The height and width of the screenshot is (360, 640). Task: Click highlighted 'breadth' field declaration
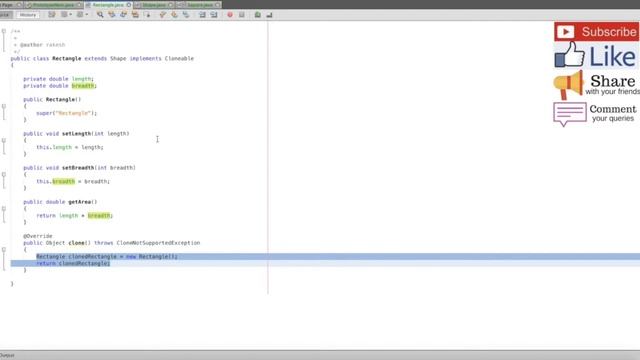point(83,86)
